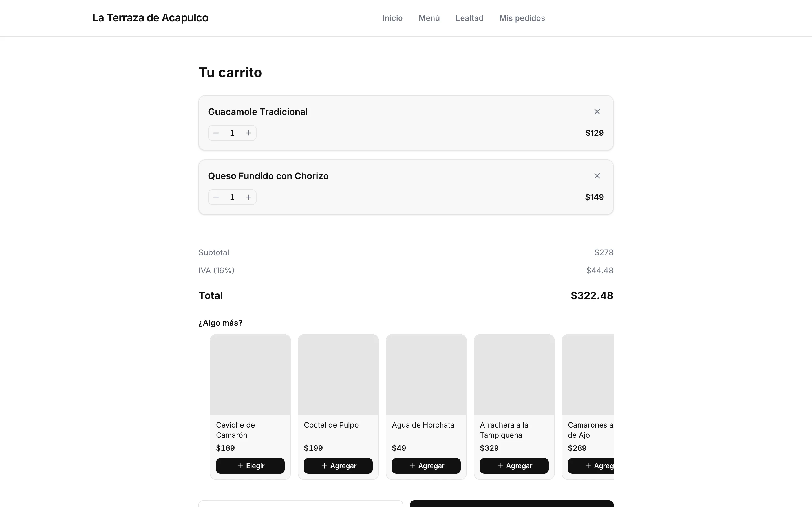Select the Coctel de Pulpo product image

(338, 374)
